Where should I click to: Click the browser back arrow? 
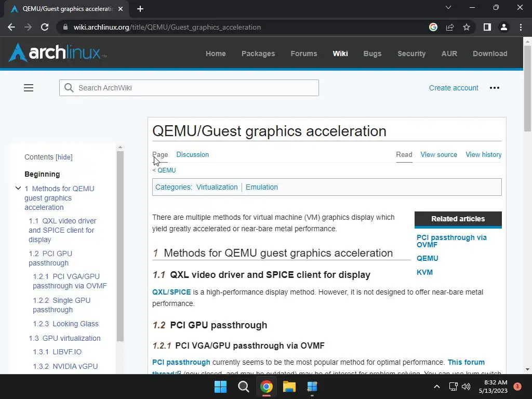coord(11,27)
